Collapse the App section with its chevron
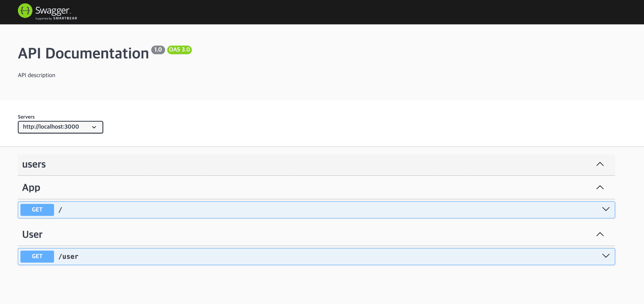The height and width of the screenshot is (304, 644). click(x=600, y=187)
